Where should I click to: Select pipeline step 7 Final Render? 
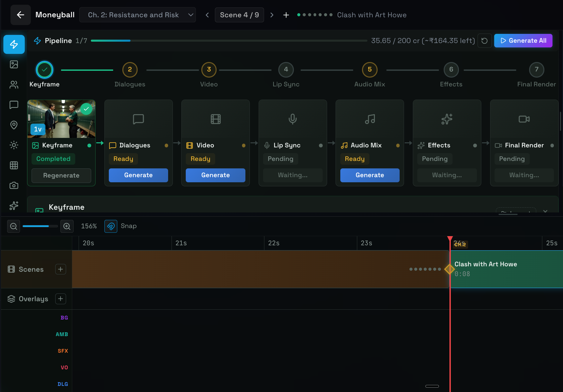click(x=537, y=70)
